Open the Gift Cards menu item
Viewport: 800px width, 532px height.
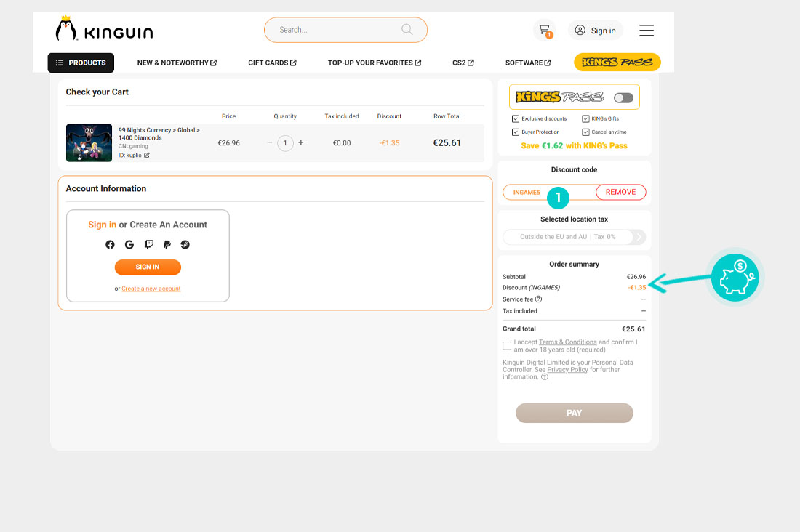[x=272, y=63]
